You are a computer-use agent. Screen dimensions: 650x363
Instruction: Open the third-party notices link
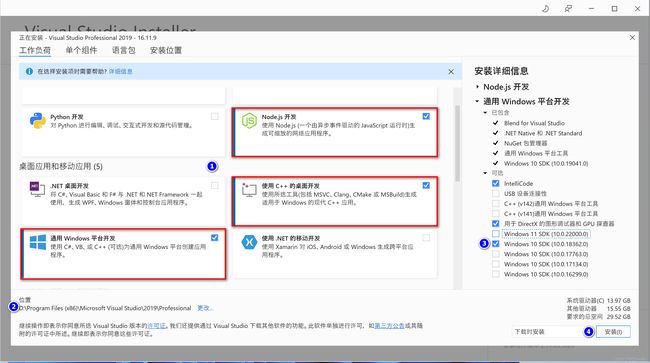(389, 326)
